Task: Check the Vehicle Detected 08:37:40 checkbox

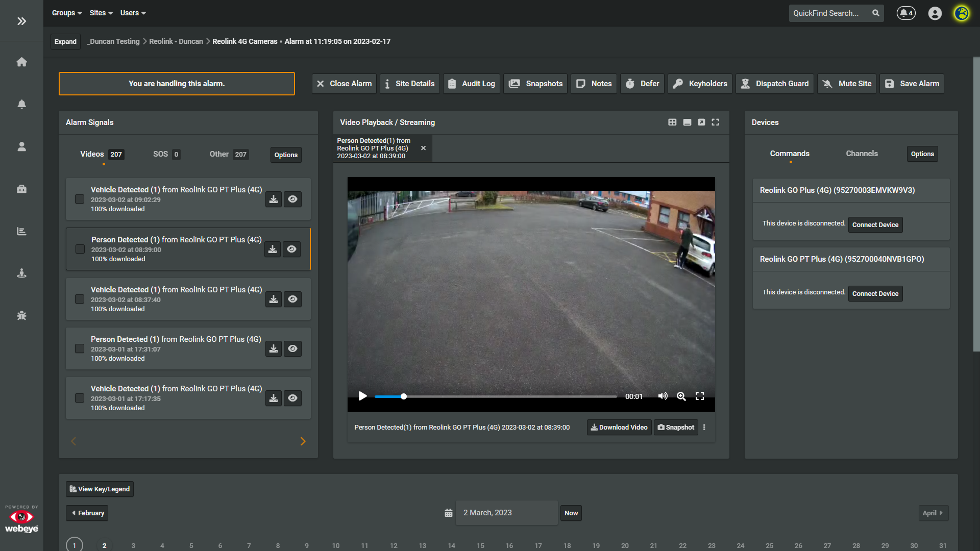Action: pos(80,299)
